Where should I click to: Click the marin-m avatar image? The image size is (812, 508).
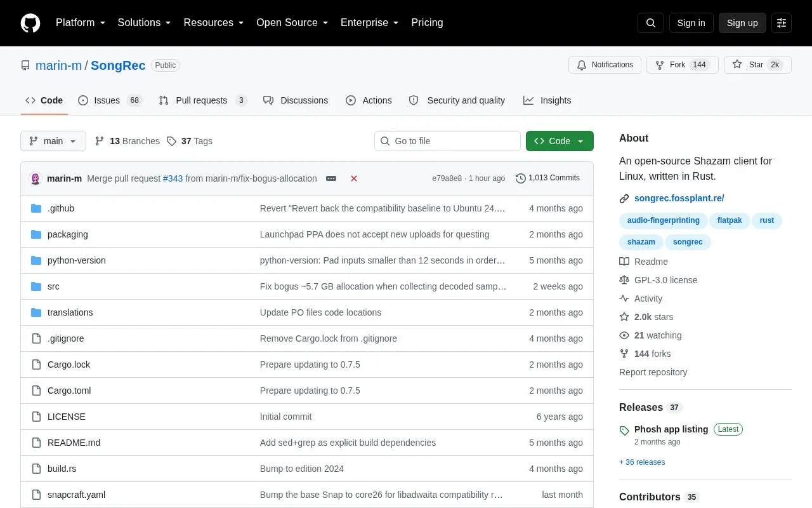[36, 178]
